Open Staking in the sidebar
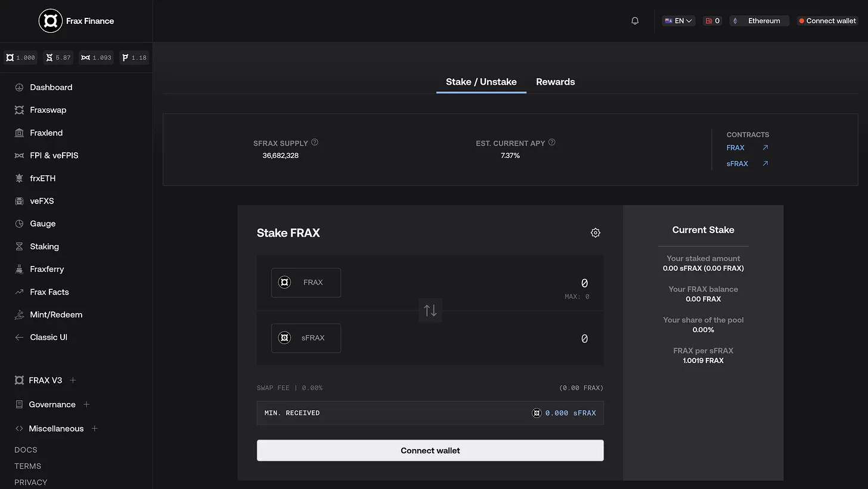 click(x=45, y=246)
